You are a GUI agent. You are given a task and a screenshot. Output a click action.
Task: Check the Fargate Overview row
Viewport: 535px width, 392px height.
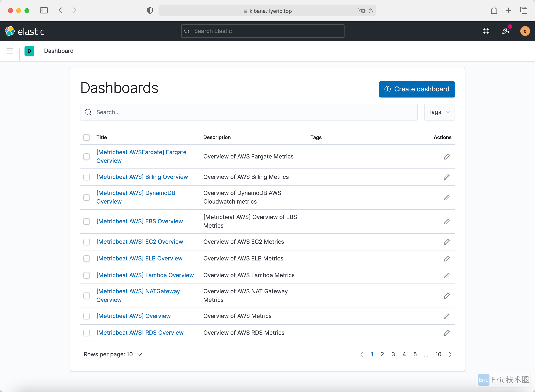click(86, 157)
